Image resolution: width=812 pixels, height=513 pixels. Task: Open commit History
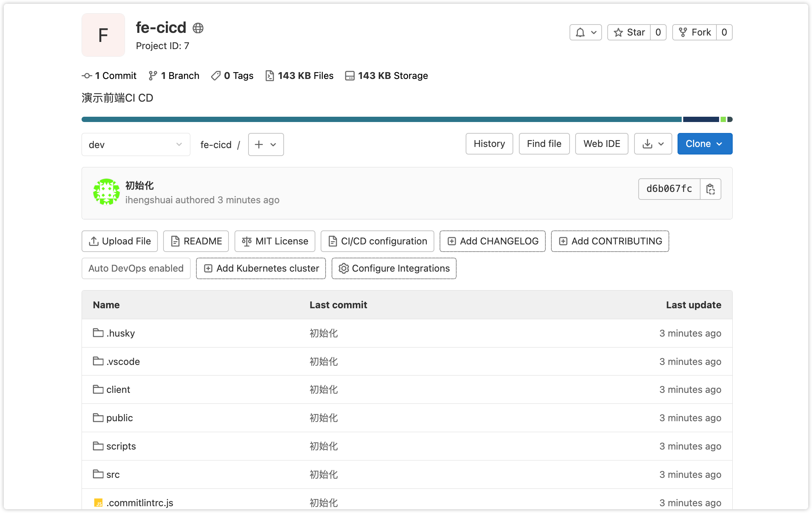[489, 144]
